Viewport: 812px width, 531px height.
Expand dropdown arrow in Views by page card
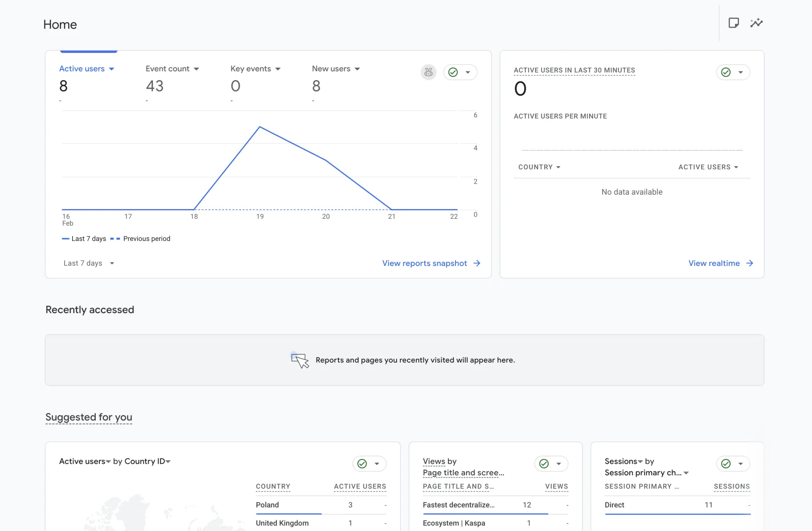[559, 464]
